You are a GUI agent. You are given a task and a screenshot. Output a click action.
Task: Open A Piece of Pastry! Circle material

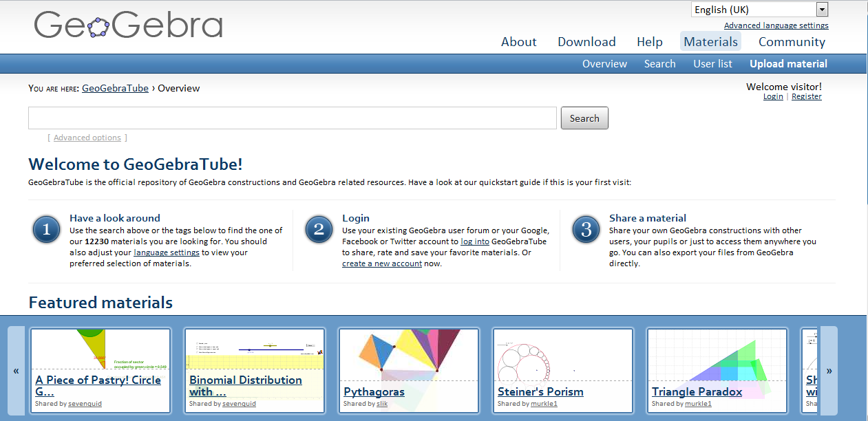[x=98, y=385]
